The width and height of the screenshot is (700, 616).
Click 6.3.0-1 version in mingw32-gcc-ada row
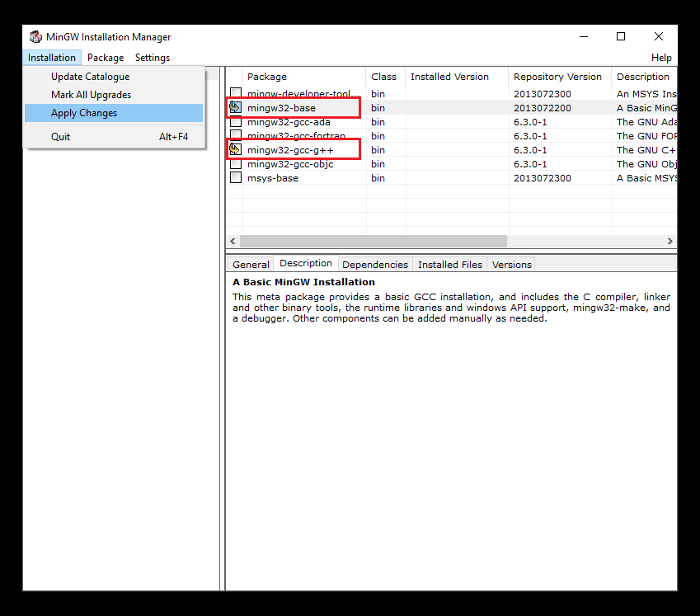click(x=530, y=122)
